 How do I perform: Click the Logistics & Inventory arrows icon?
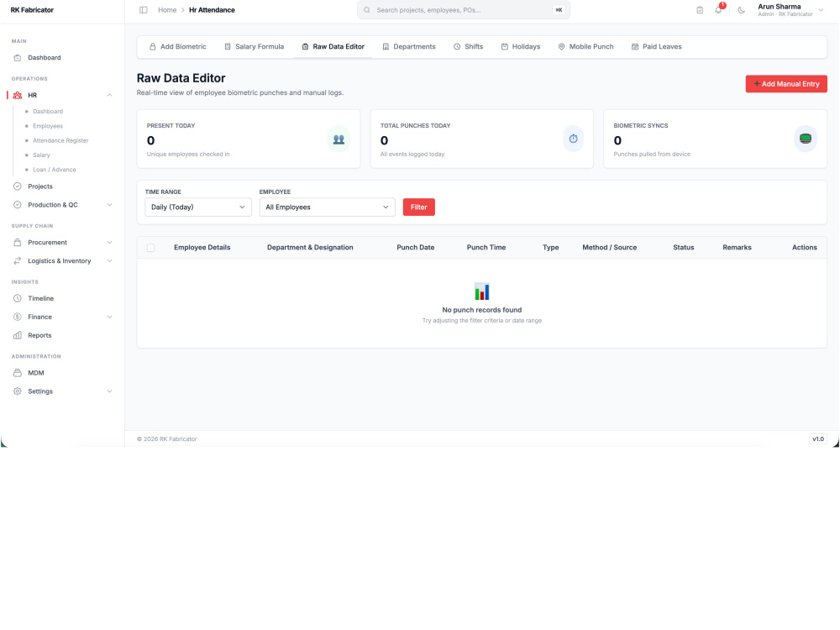[x=17, y=261]
